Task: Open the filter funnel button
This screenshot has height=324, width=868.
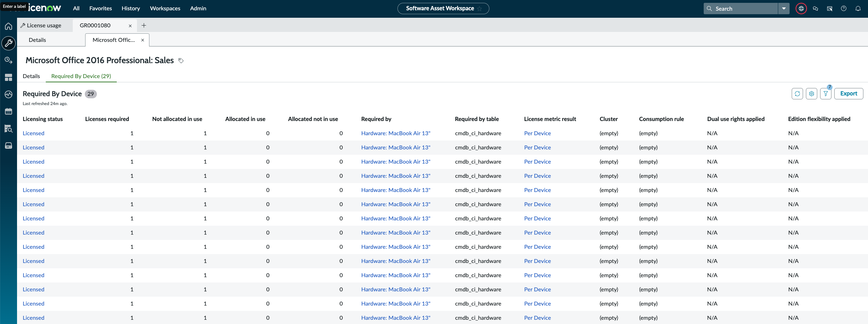Action: 826,94
